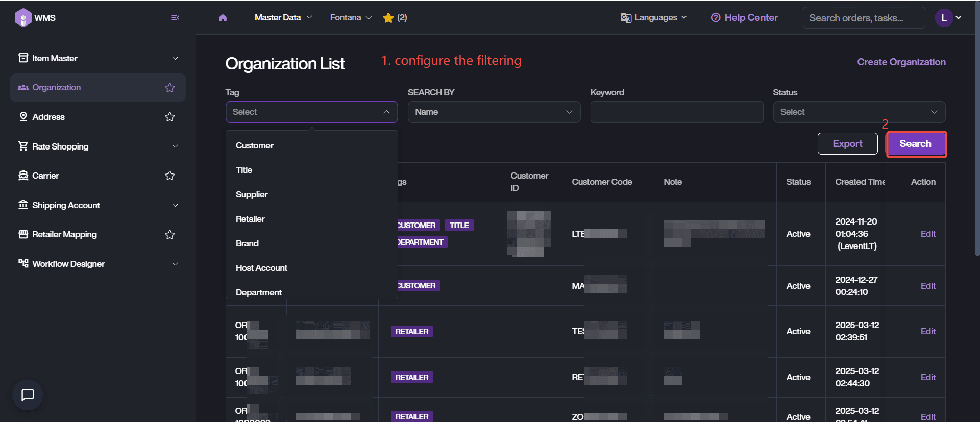
Task: Click the gold favorites star icon
Action: coord(388,18)
